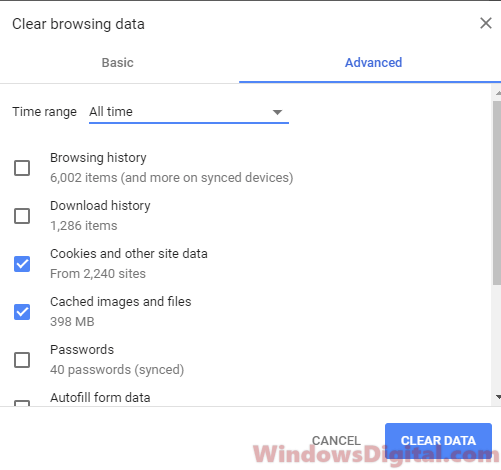501x470 pixels.
Task: Click the Passwords option label
Action: point(82,350)
